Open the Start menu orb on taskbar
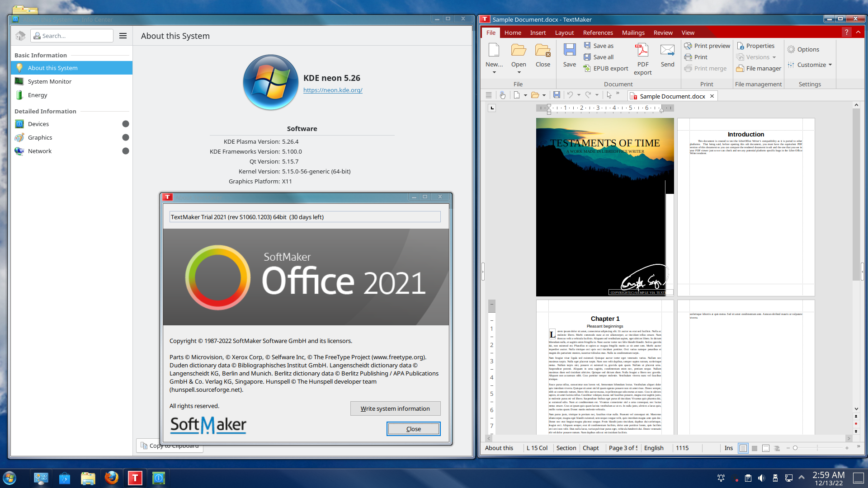The height and width of the screenshot is (488, 868). click(x=9, y=478)
